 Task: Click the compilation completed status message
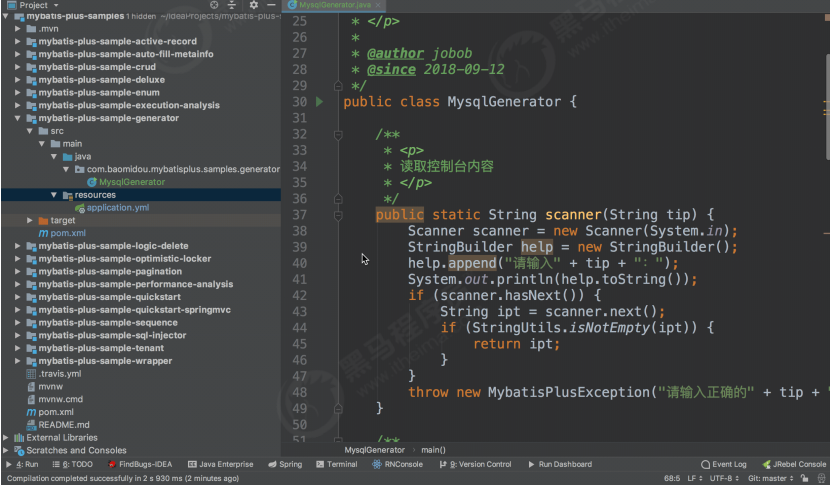click(x=123, y=478)
